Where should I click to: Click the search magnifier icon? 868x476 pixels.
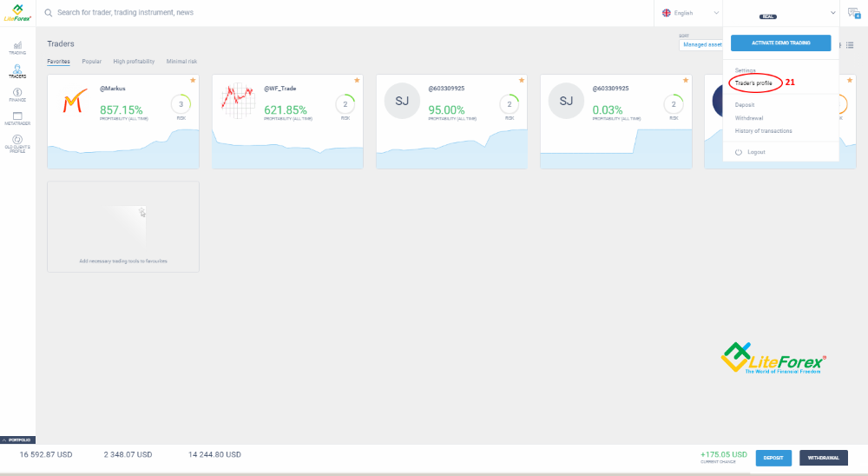tap(48, 13)
